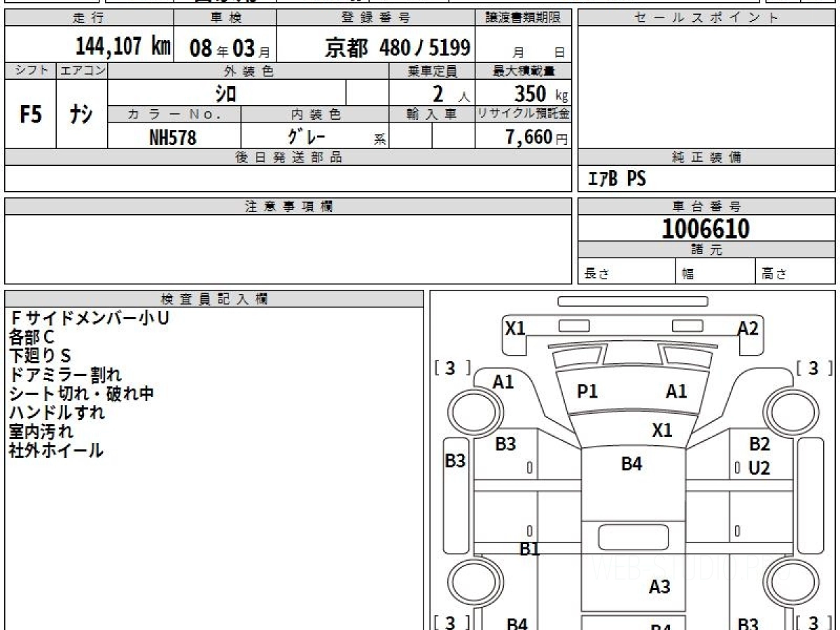The image size is (840, 630).
Task: Click the 譲渡書類期限 header
Action: (x=523, y=18)
